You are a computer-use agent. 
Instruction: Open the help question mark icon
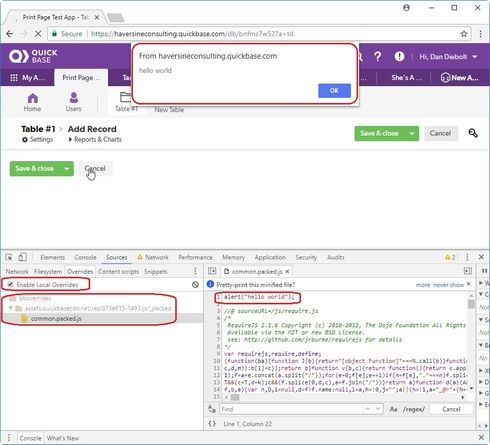[377, 56]
